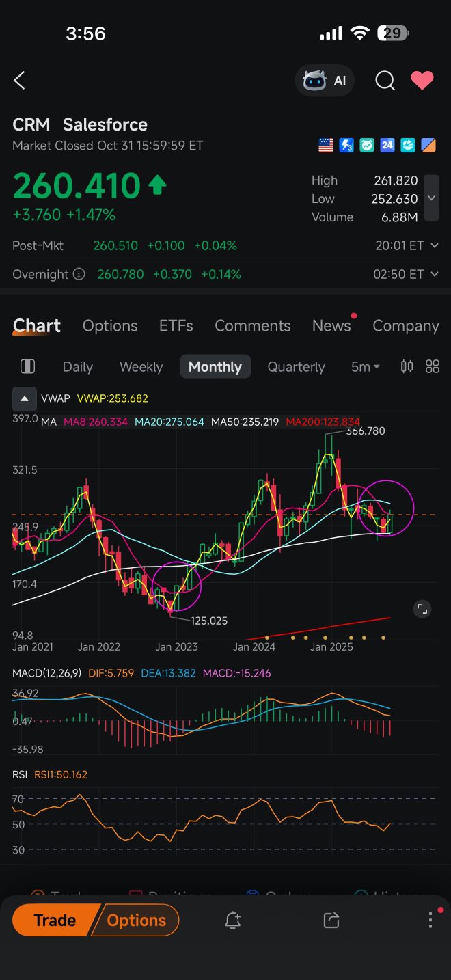The width and height of the screenshot is (451, 980).
Task: Tap the search magnifier icon
Action: 385,81
